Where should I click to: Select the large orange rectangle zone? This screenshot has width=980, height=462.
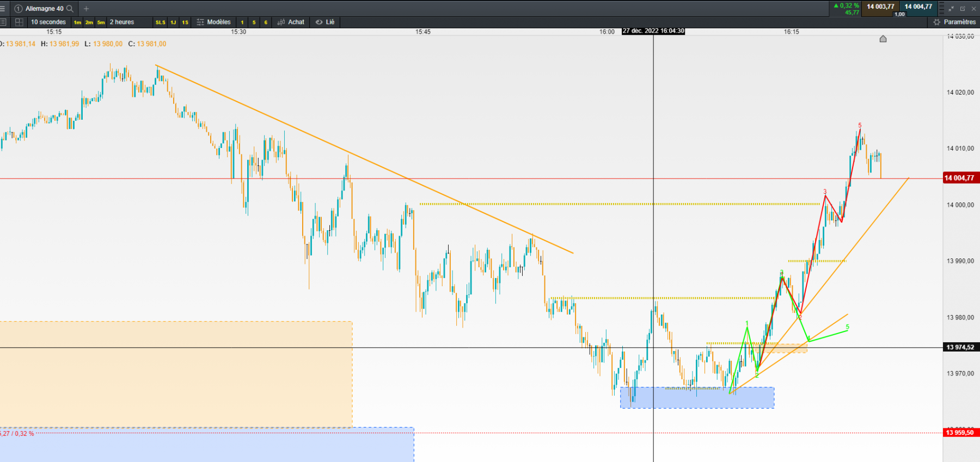176,374
